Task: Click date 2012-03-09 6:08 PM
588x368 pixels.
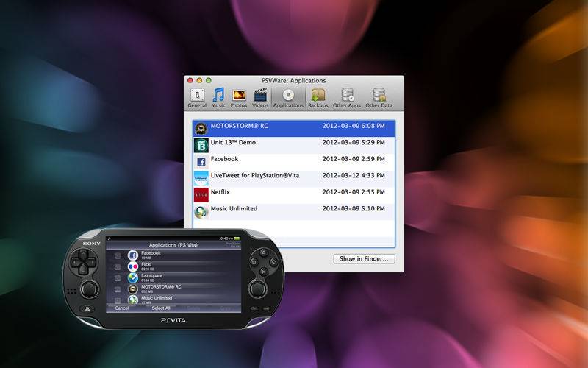Action: coord(354,126)
